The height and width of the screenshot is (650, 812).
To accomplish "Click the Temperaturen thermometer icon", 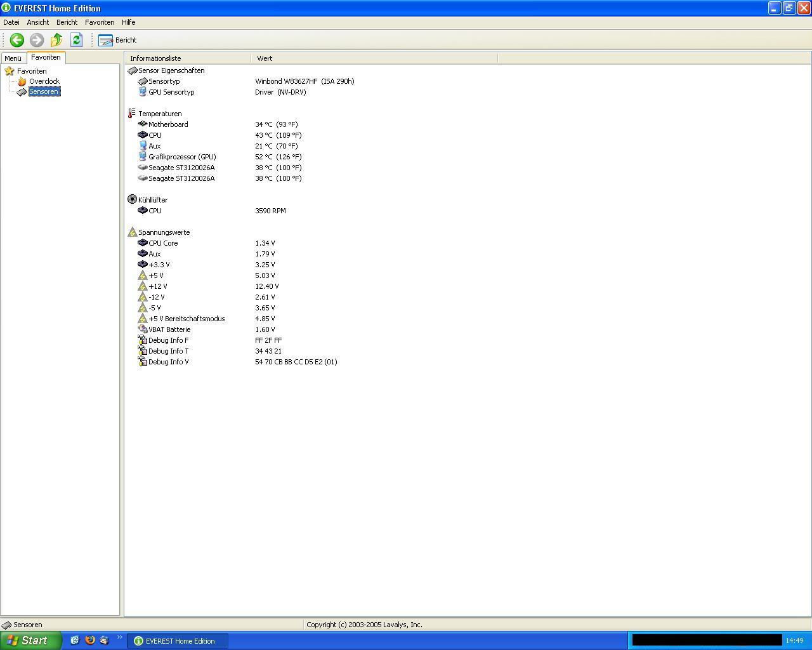I will [132, 114].
